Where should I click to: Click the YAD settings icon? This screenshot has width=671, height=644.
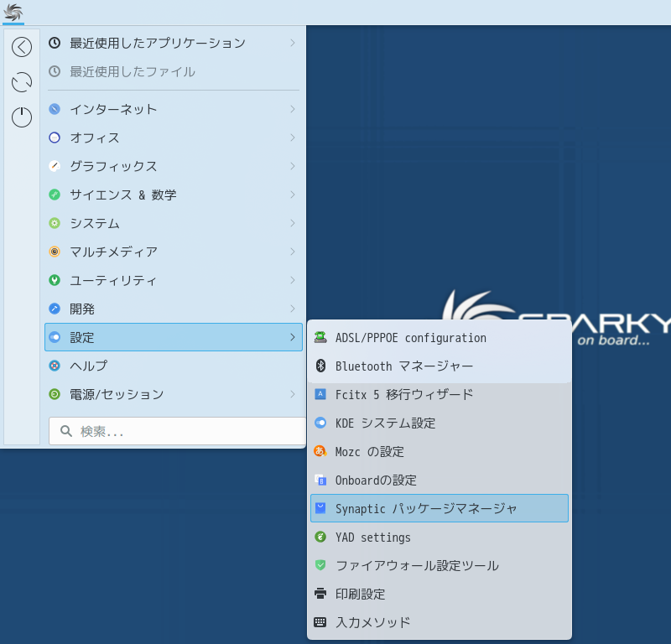[320, 537]
